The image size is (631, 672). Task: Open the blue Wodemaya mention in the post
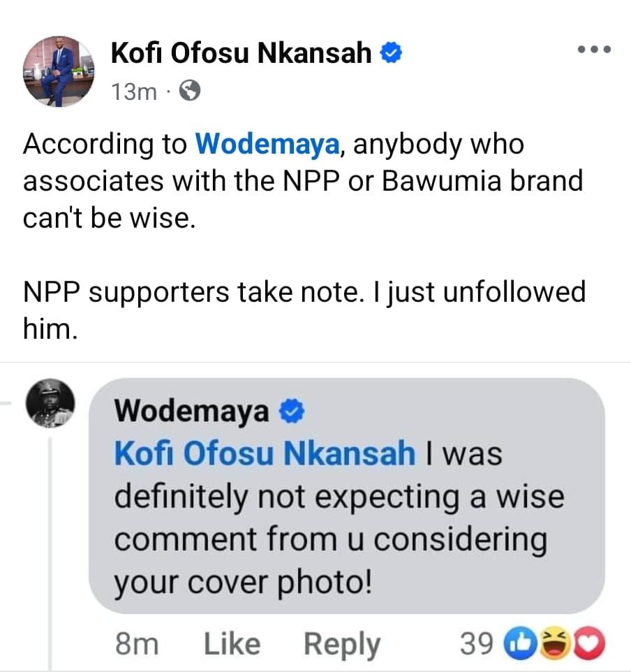pyautogui.click(x=267, y=144)
